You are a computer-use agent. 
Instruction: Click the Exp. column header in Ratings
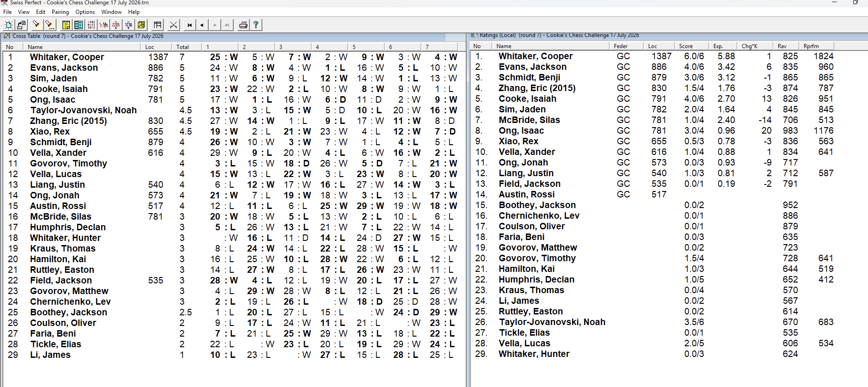(x=723, y=46)
